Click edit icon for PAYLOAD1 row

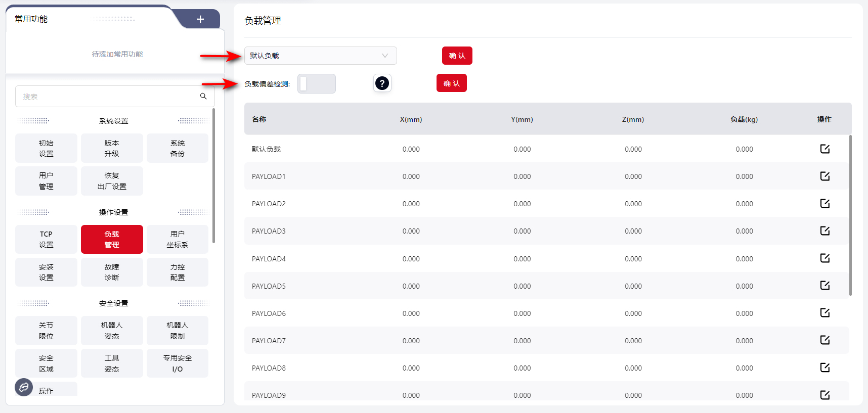coord(824,176)
